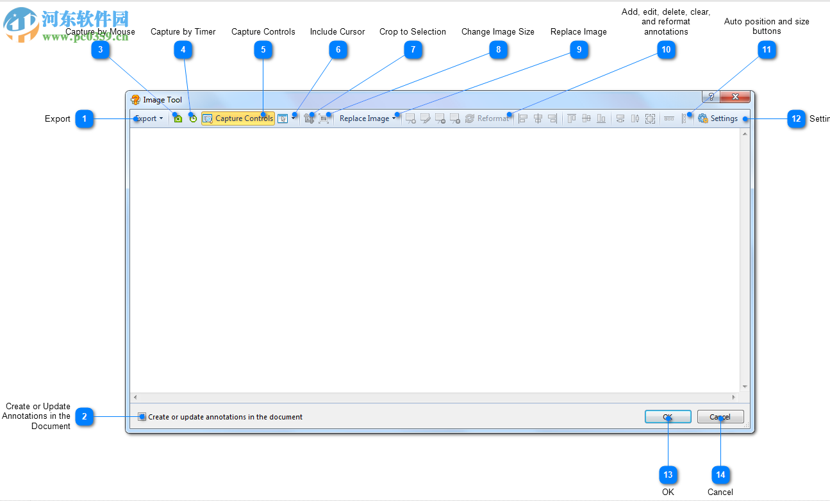Click the question mark help button
Image resolution: width=830 pixels, height=504 pixels.
coord(711,97)
